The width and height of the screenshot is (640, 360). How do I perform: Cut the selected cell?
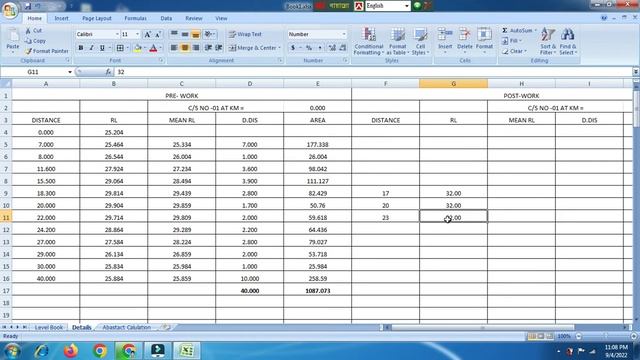pos(33,31)
